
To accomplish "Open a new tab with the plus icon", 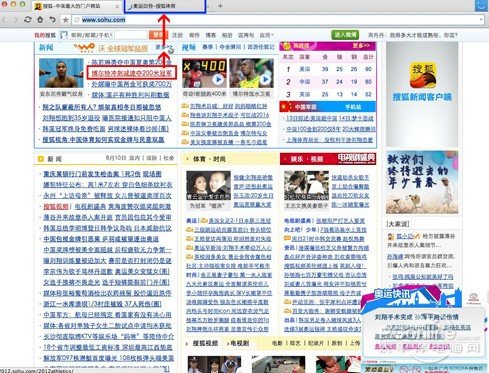I will (220, 6).
